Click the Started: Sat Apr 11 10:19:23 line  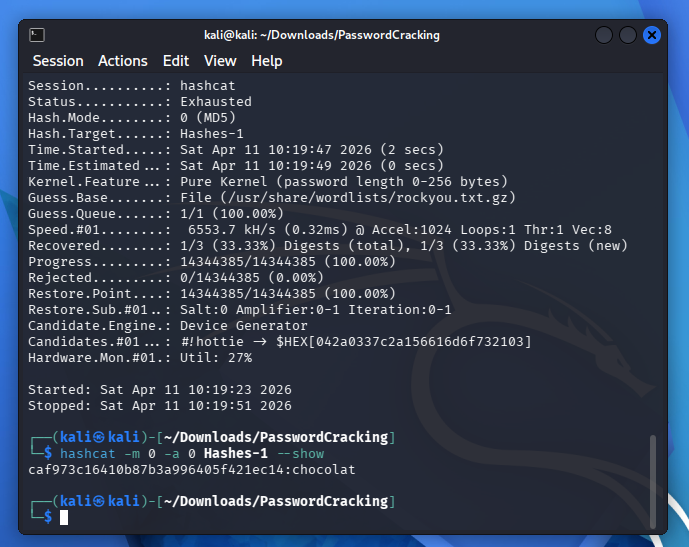(x=160, y=390)
